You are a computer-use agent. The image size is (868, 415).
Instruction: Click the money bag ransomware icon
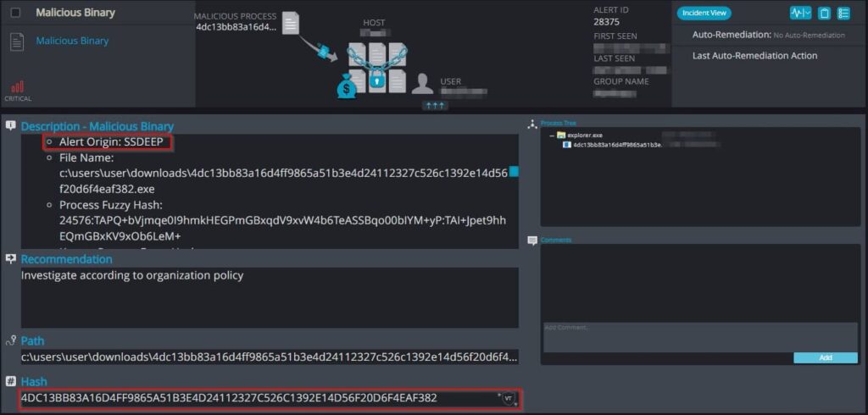point(347,87)
